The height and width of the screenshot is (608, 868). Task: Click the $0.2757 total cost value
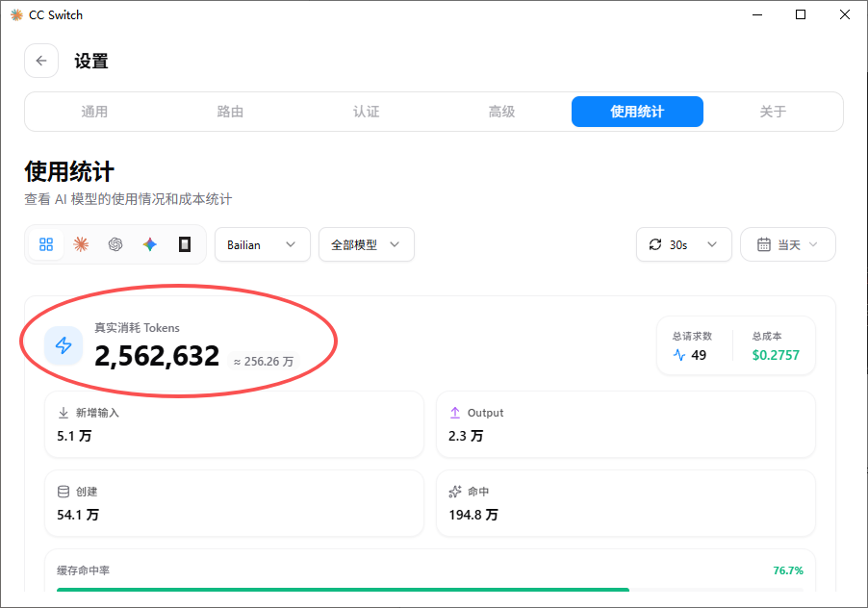776,355
